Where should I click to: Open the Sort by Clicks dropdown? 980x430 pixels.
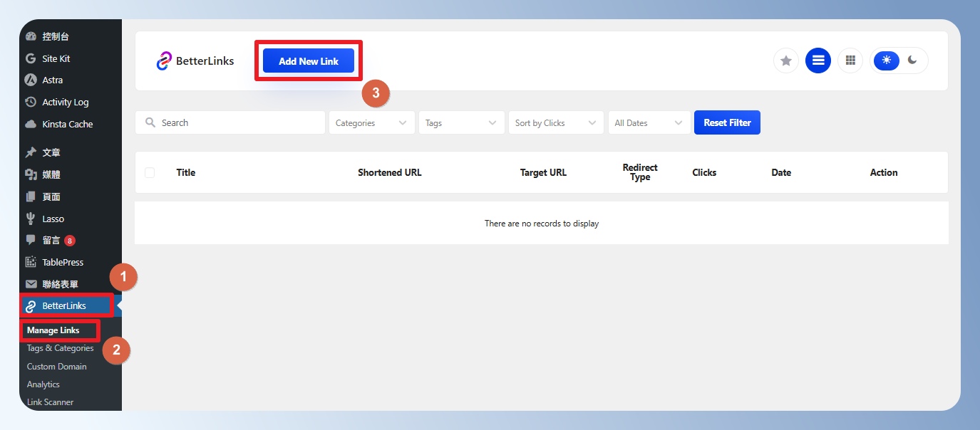(x=555, y=122)
